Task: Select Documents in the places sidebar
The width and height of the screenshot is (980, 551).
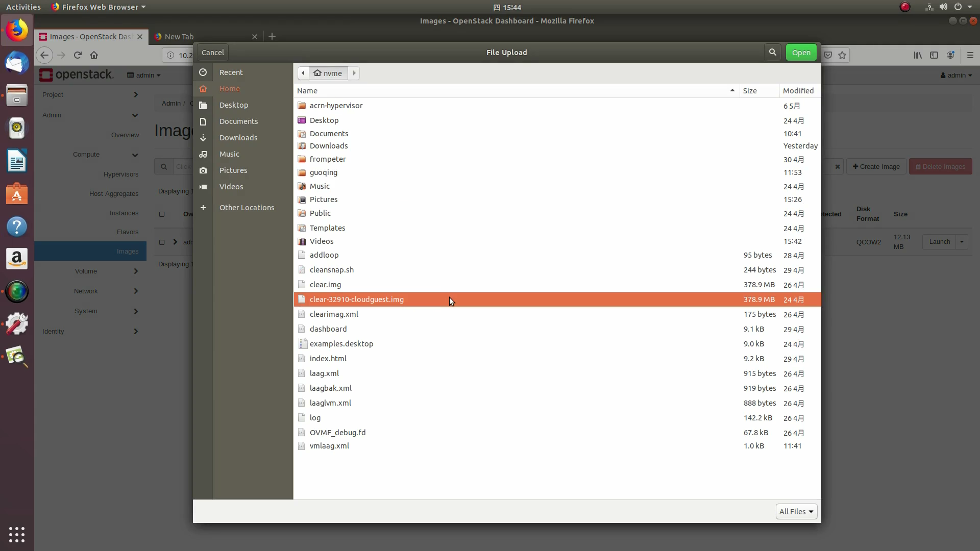Action: (238, 121)
